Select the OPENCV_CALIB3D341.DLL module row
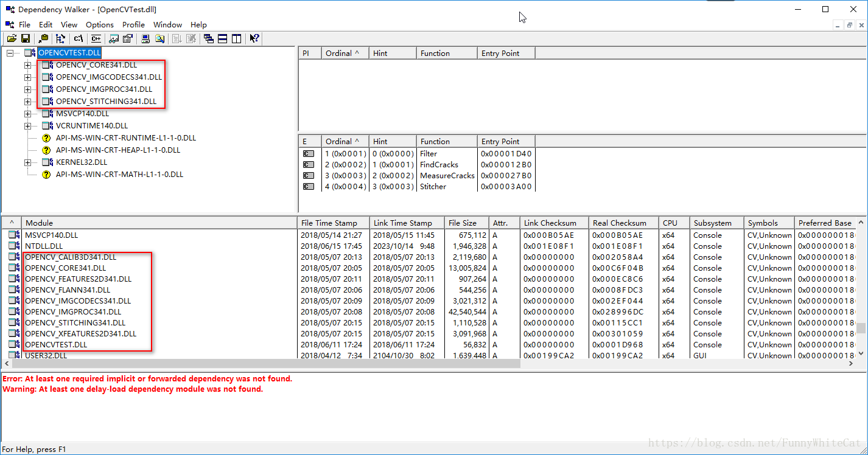Screen dimensions: 868x455 [428, 257]
